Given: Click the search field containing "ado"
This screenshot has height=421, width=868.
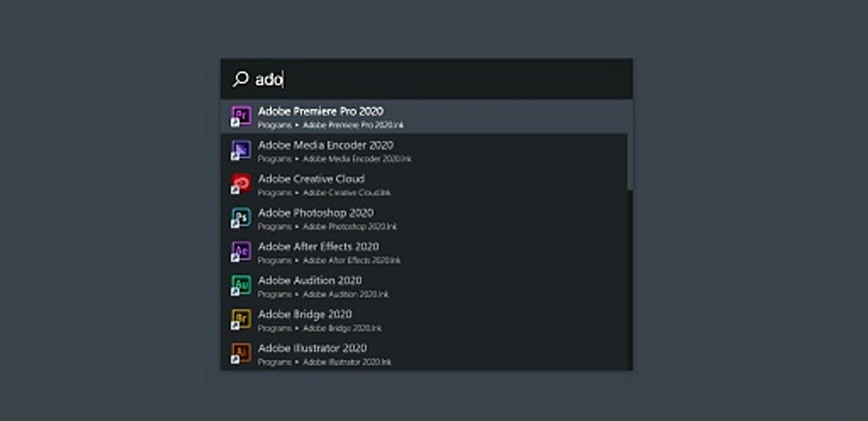Looking at the screenshot, I should [426, 79].
